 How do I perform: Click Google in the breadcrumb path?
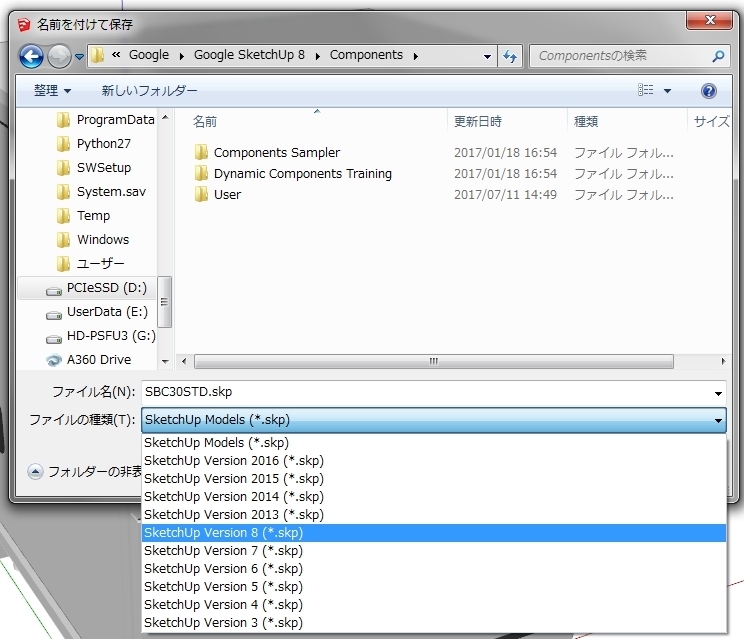click(x=149, y=55)
